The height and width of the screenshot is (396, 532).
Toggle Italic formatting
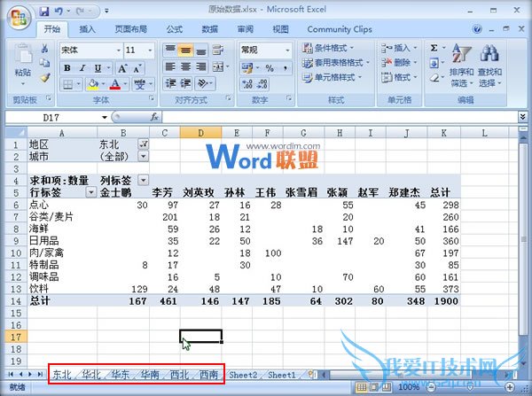[82, 68]
